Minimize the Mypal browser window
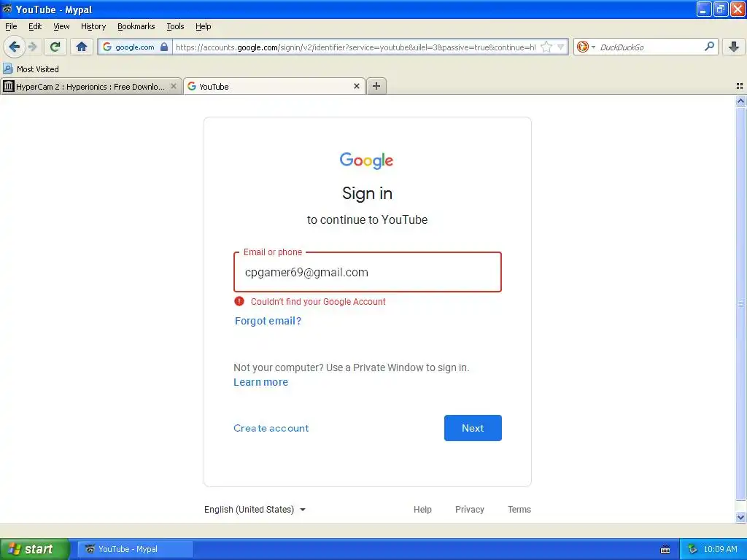 (704, 9)
